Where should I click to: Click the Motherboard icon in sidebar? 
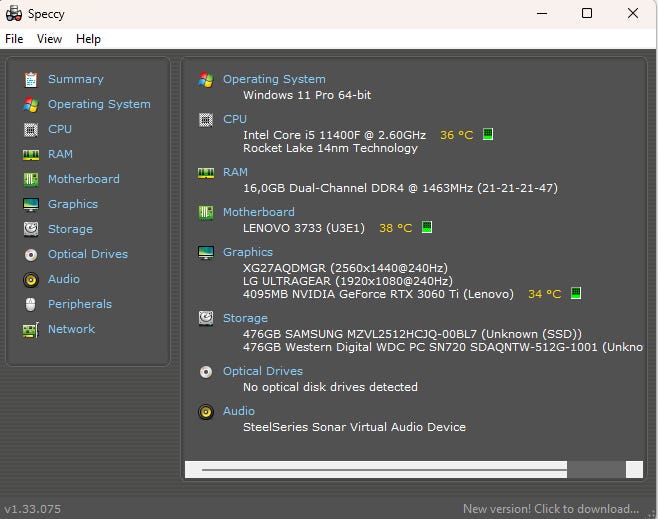(31, 180)
